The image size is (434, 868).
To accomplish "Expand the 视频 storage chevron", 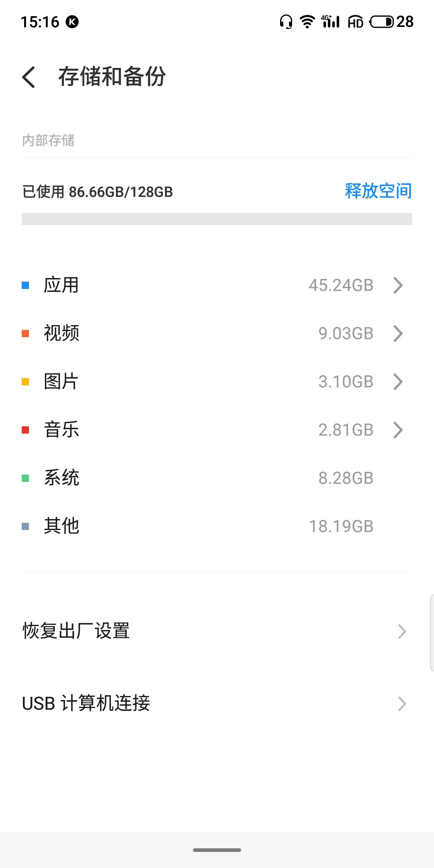I will 398,334.
